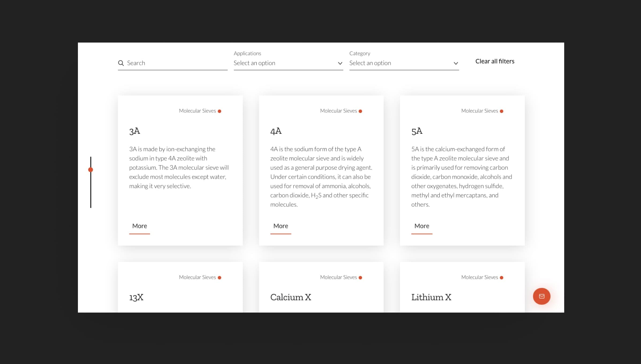Click orange dot on the 13X card
Viewport: 641px width, 364px height.
[220, 278]
